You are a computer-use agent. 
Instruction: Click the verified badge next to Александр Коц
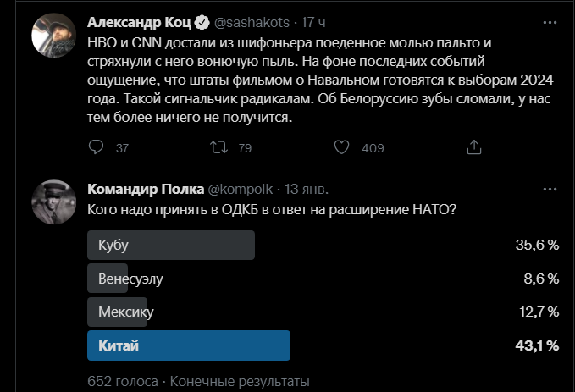[x=202, y=23]
